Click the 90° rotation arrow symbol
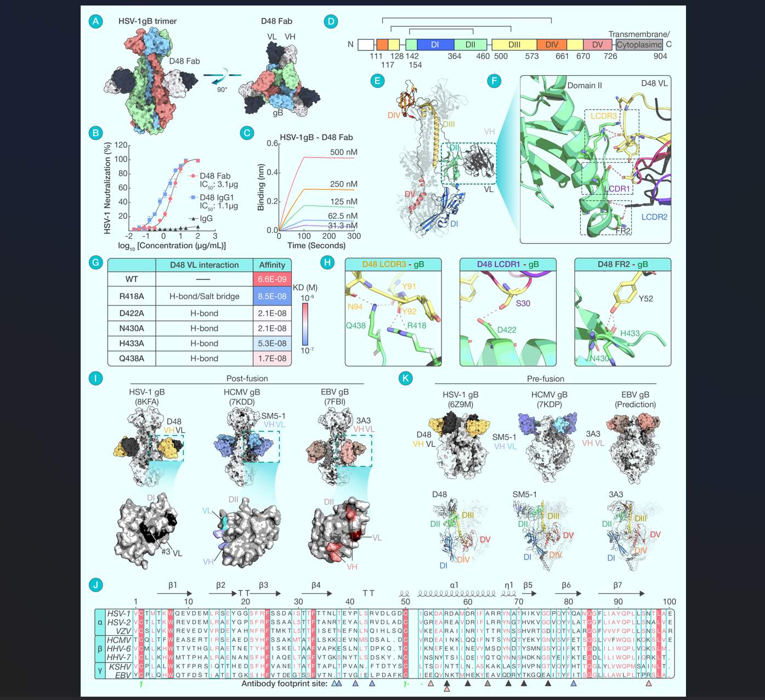The height and width of the screenshot is (700, 765). (x=222, y=78)
